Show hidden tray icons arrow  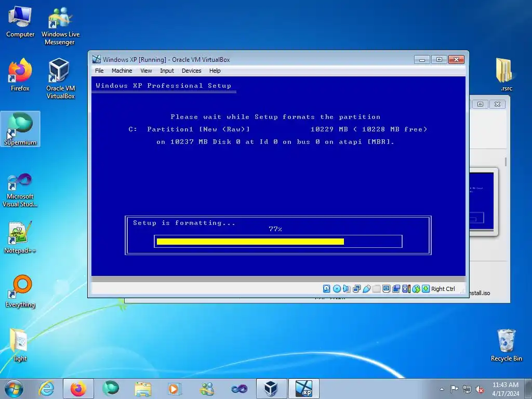(x=442, y=389)
